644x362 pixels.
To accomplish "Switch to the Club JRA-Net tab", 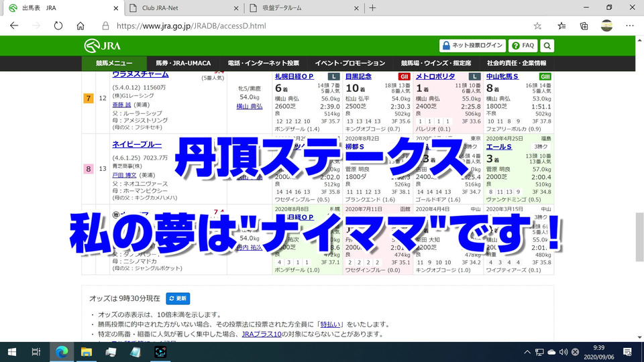I will tap(184, 8).
